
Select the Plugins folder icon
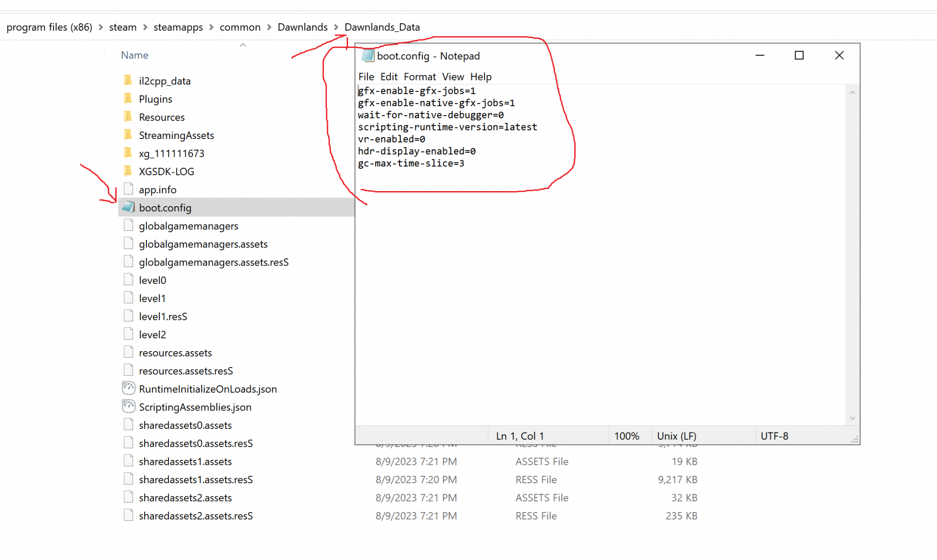pyautogui.click(x=128, y=99)
